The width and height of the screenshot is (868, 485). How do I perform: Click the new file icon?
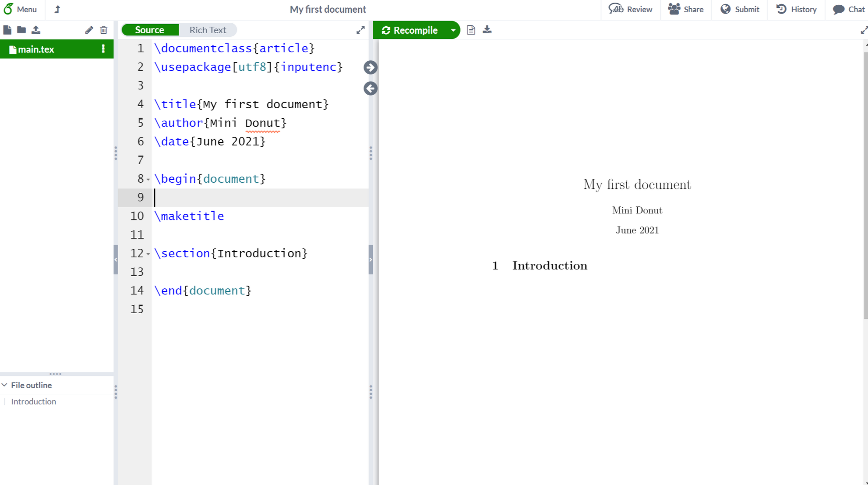[x=7, y=30]
